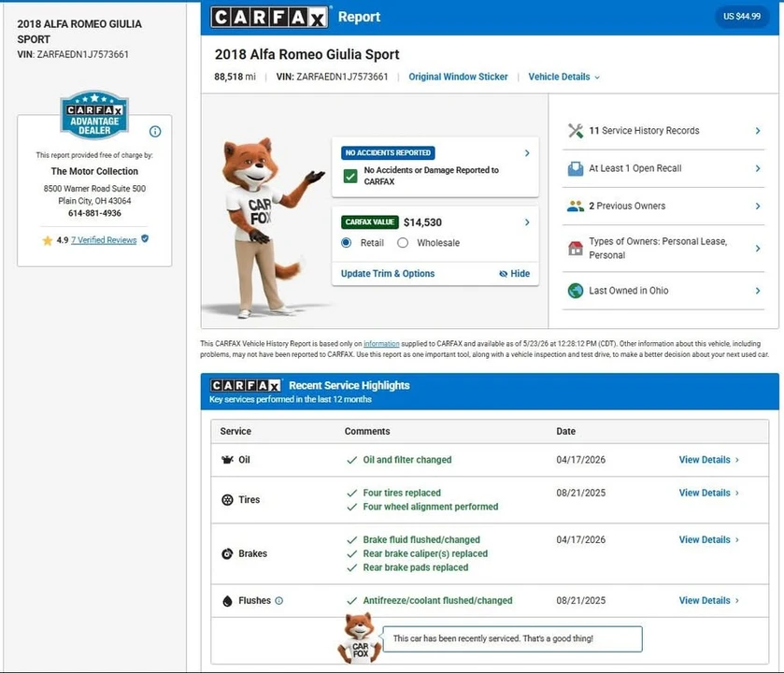The width and height of the screenshot is (784, 673).
Task: Click the Comments column header
Action: [367, 431]
